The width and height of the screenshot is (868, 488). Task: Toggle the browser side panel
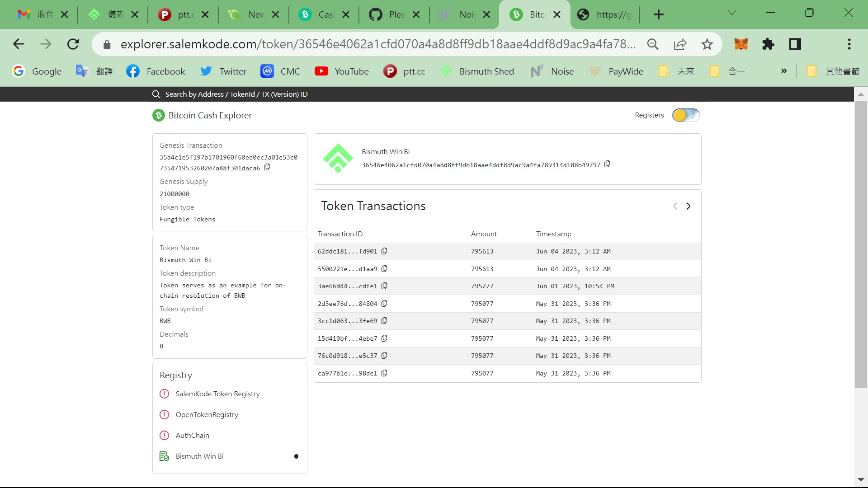click(x=795, y=44)
